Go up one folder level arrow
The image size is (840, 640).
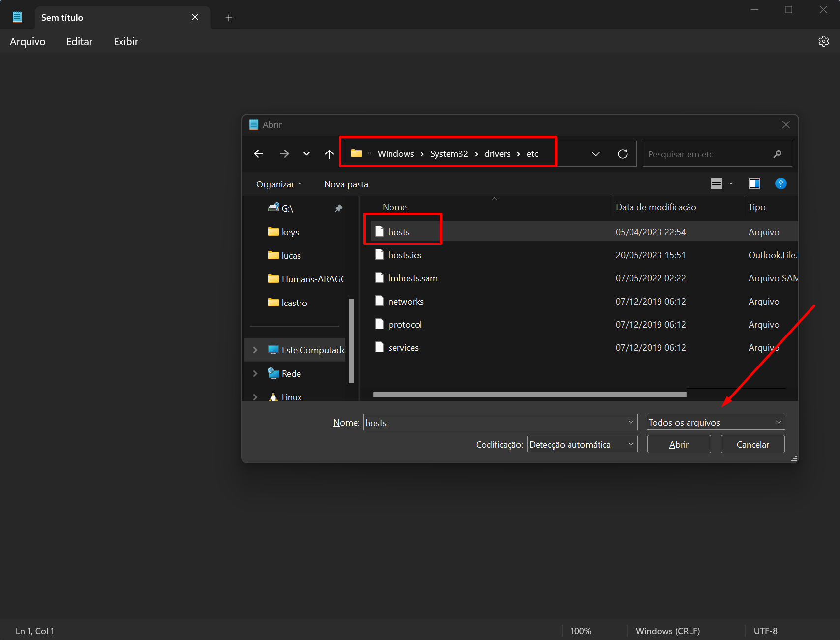coord(329,154)
